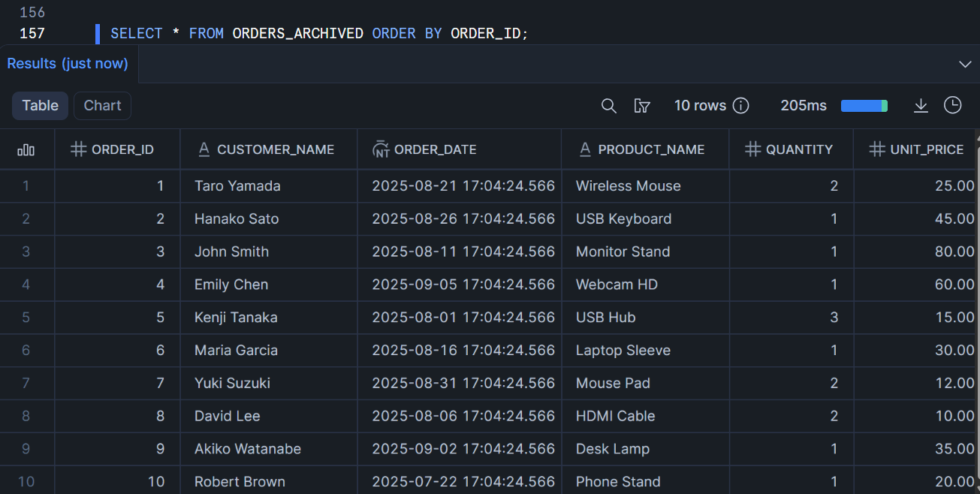Viewport: 980px width, 494px height.
Task: Click the PRODUCT_NAME column header
Action: click(651, 149)
